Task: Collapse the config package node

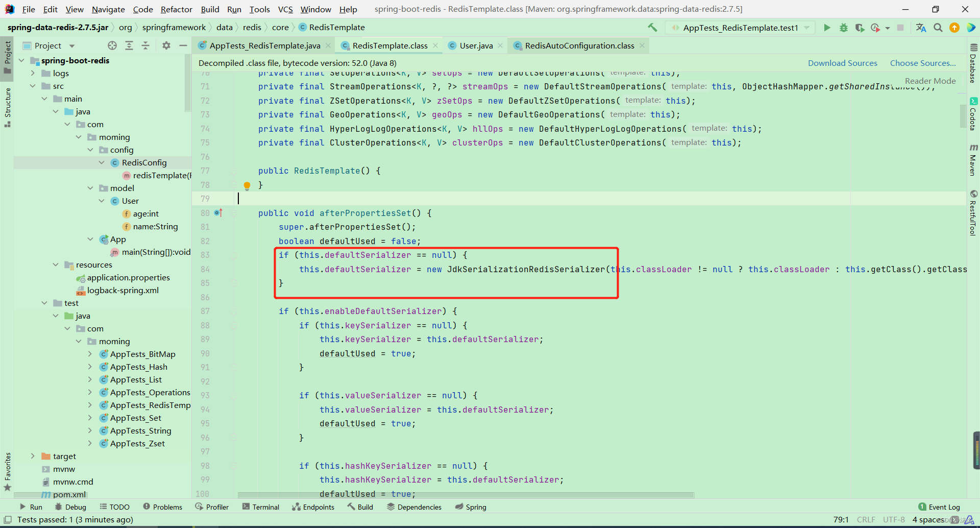Action: pos(90,150)
